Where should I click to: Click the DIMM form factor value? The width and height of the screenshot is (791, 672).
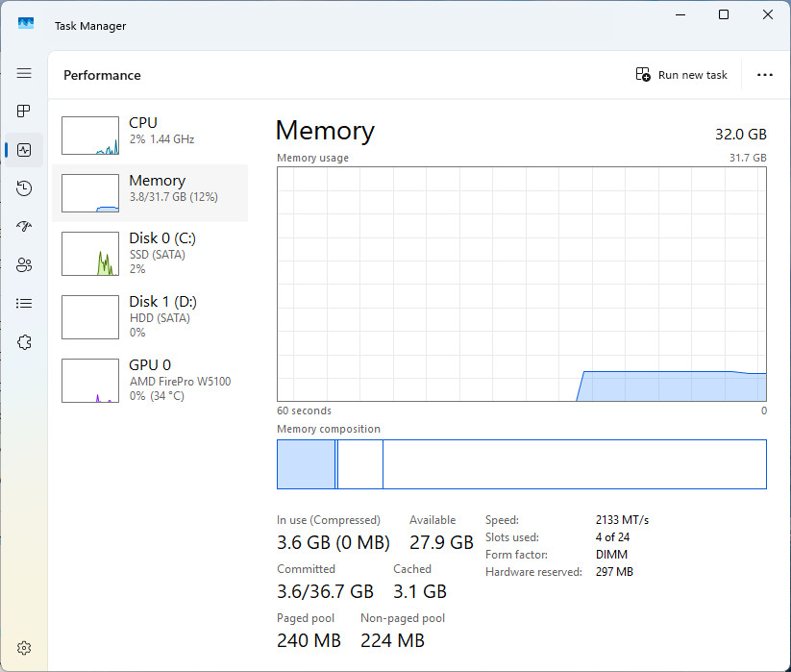click(x=611, y=555)
